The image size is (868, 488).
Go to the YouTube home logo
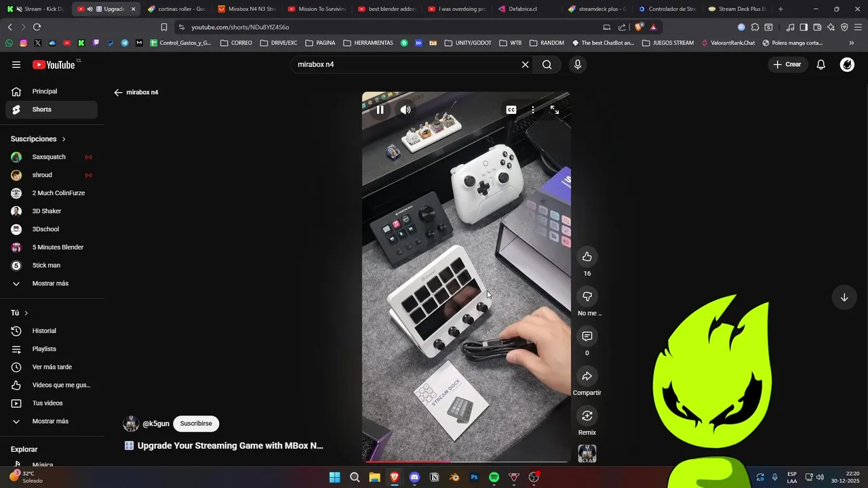pos(54,64)
